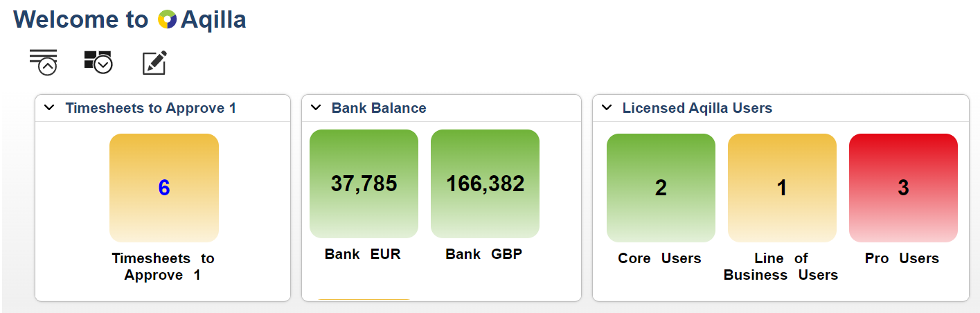Click the Pro Users label

point(902,258)
